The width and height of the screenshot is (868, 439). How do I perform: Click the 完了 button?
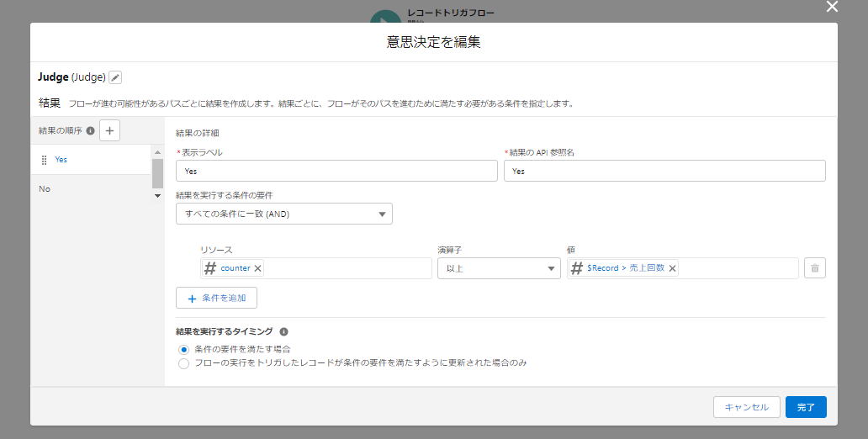(806, 407)
